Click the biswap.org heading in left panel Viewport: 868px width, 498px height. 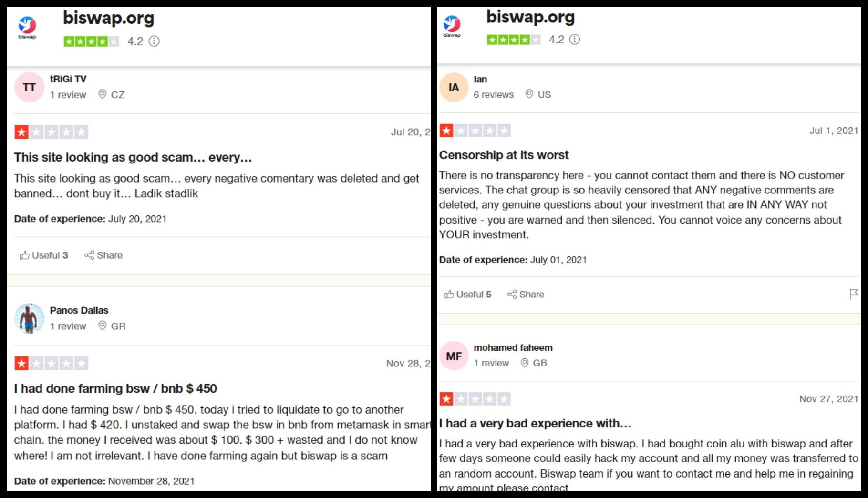(109, 19)
